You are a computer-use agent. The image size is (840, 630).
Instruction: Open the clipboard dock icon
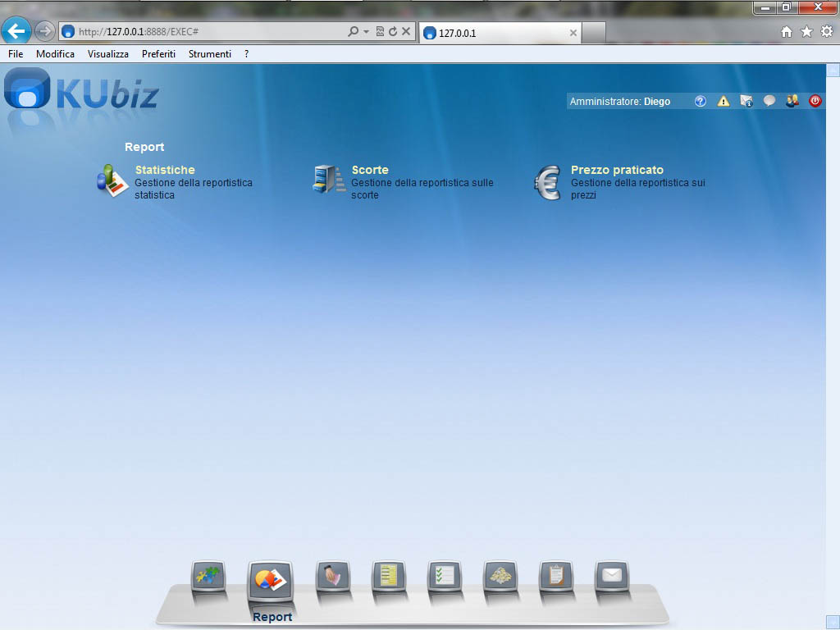[556, 576]
